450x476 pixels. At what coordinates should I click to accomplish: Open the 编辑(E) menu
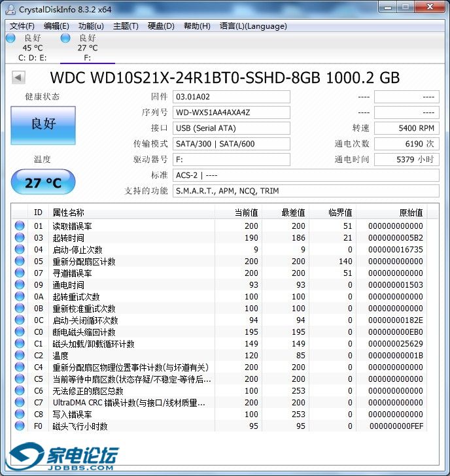(x=56, y=26)
